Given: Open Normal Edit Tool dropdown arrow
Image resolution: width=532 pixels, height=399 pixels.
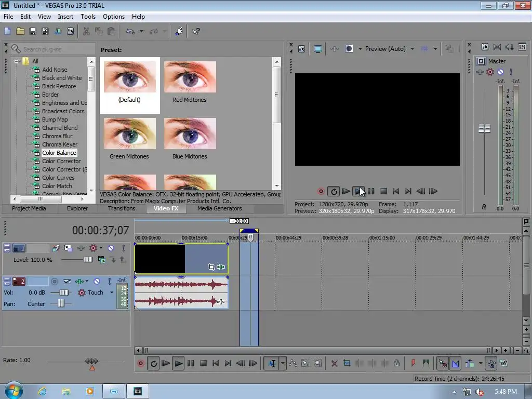Looking at the screenshot, I should (x=283, y=363).
